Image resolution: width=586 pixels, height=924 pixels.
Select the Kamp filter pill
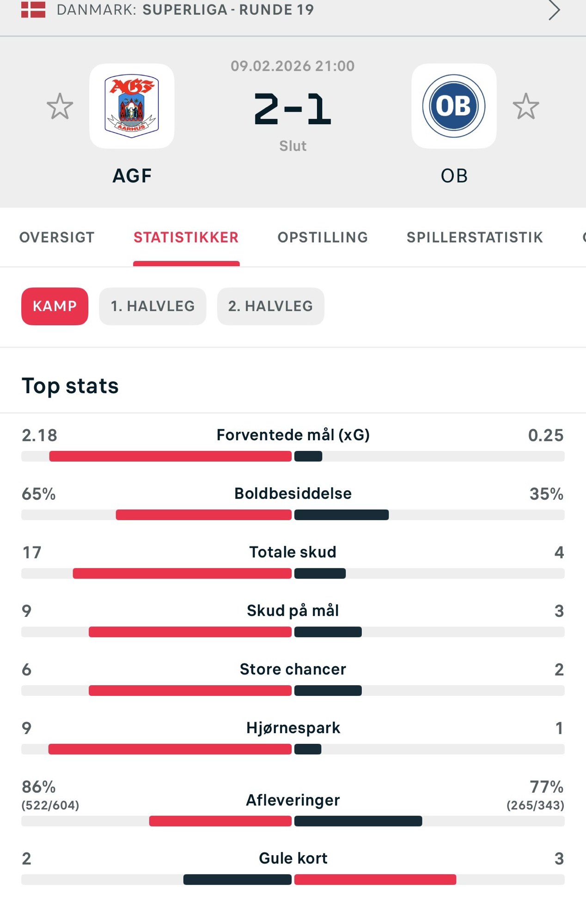click(x=55, y=306)
